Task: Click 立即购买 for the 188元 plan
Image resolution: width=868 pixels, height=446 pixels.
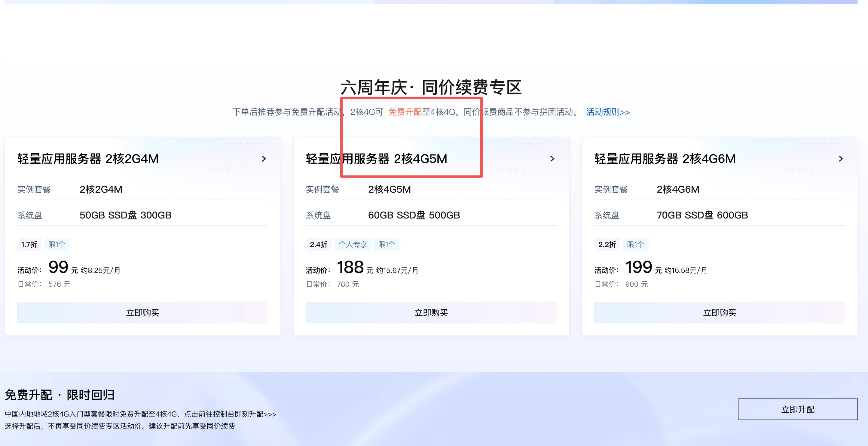Action: 431,313
